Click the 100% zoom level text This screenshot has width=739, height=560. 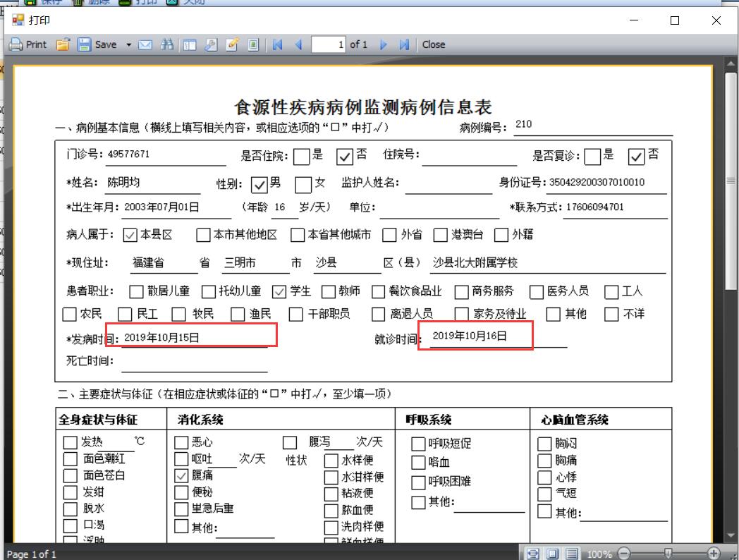pyautogui.click(x=599, y=554)
